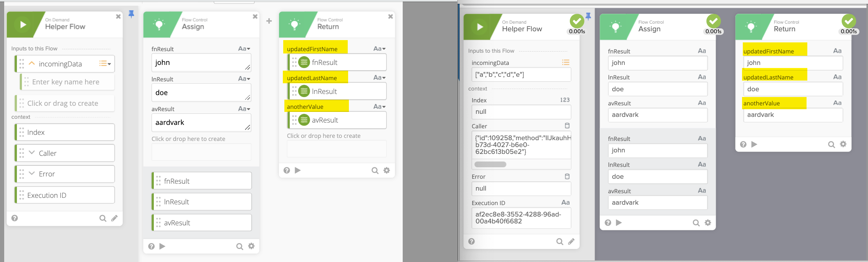The width and height of the screenshot is (868, 262).
Task: Click the pencil icon on the executed Helper Flow card
Action: tap(571, 241)
